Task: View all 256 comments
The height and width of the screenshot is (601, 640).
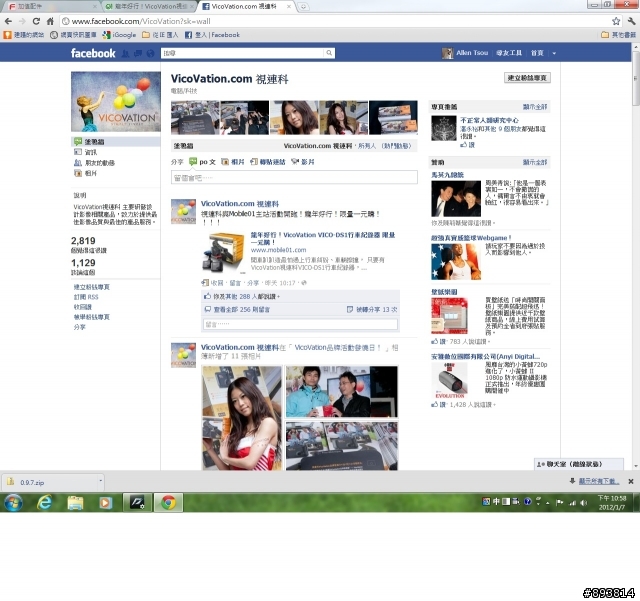Action: click(x=242, y=309)
